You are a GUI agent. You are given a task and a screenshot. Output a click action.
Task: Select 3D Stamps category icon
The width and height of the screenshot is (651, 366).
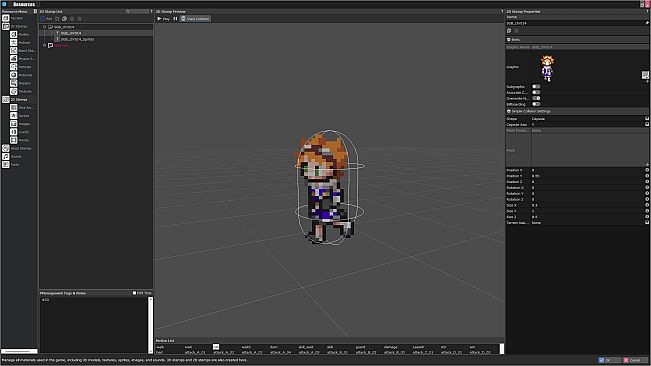click(6, 27)
